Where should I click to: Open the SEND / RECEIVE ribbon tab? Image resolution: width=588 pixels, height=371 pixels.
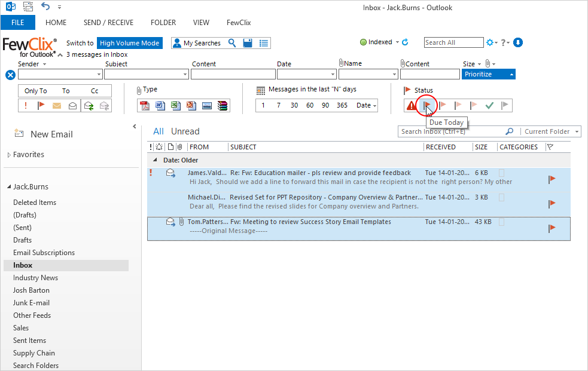pos(108,23)
